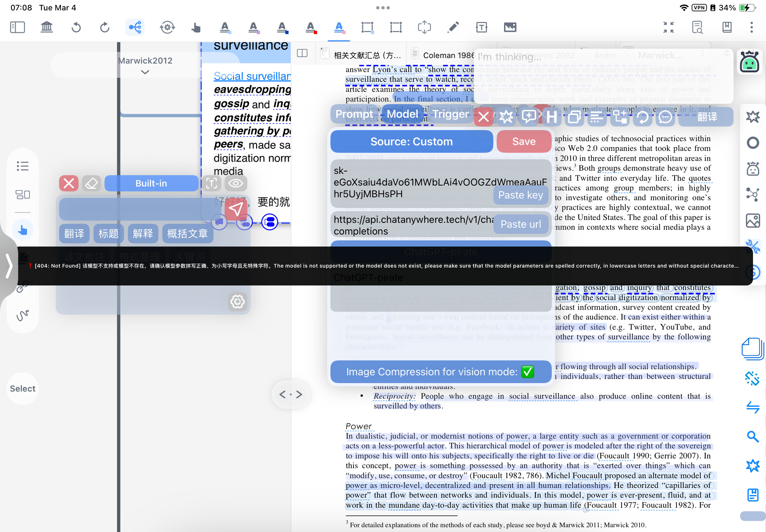This screenshot has width=766, height=532.
Task: Open the Source: Custom dropdown
Action: click(412, 141)
